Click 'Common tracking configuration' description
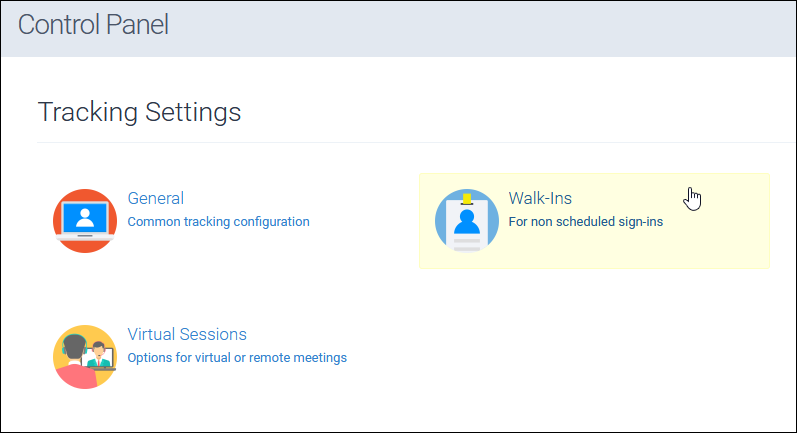The image size is (797, 433). (219, 222)
